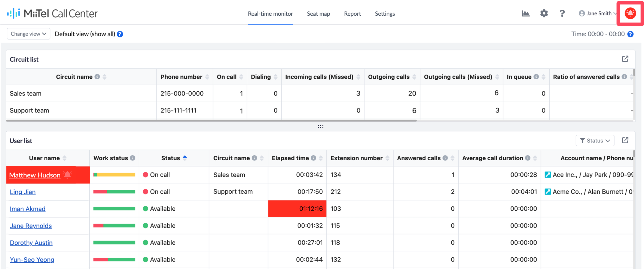Click alert bell beside Matthew Hudson

click(67, 175)
